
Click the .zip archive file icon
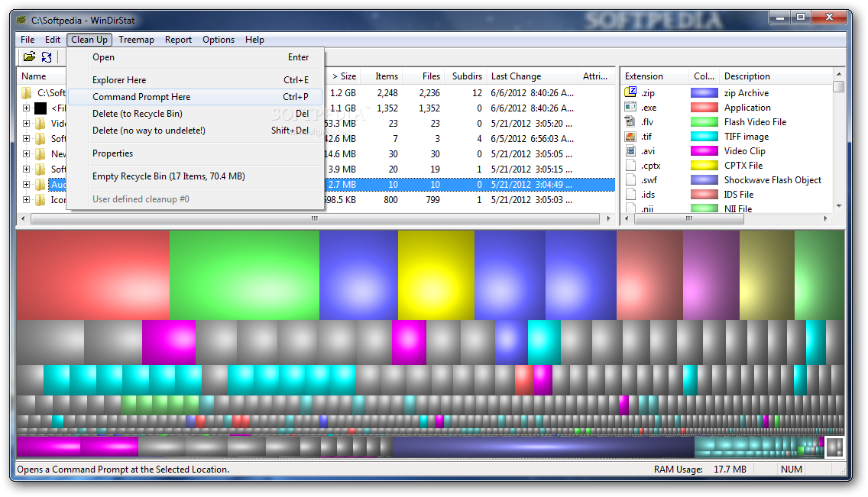(x=630, y=92)
